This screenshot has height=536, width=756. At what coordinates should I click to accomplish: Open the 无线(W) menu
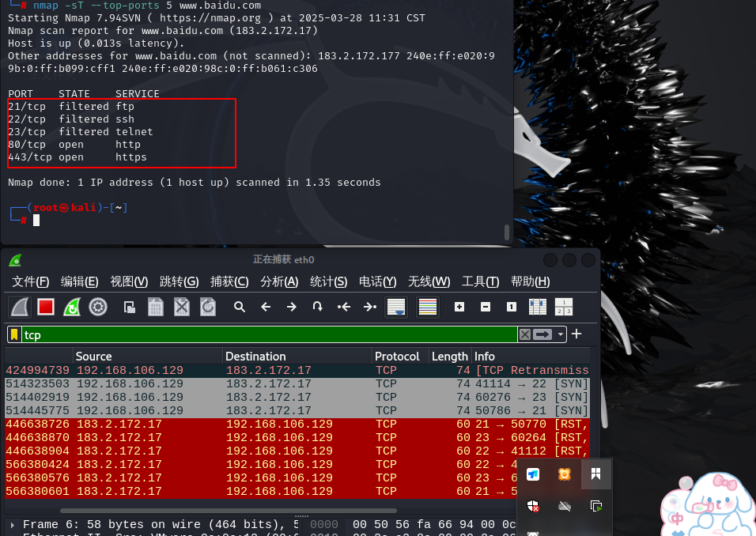pyautogui.click(x=429, y=281)
